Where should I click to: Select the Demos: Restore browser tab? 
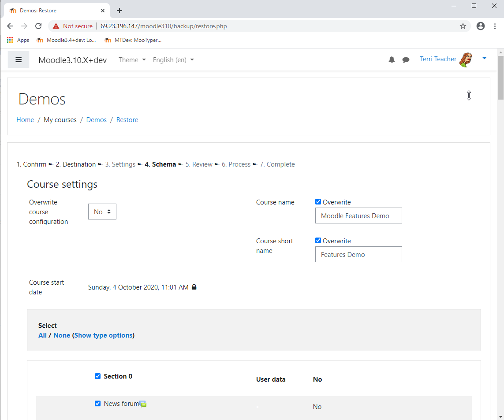[x=56, y=11]
